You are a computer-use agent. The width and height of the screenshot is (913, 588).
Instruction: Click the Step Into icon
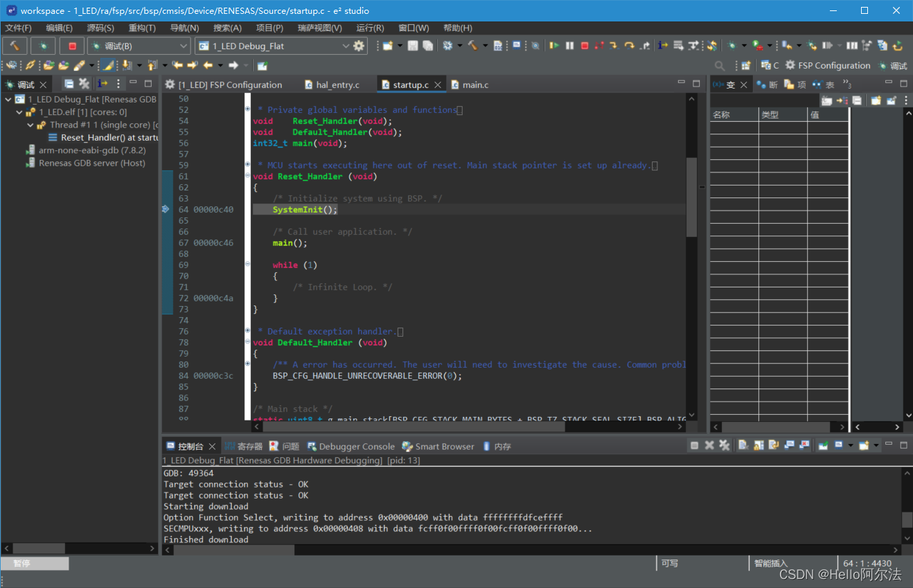pyautogui.click(x=614, y=46)
